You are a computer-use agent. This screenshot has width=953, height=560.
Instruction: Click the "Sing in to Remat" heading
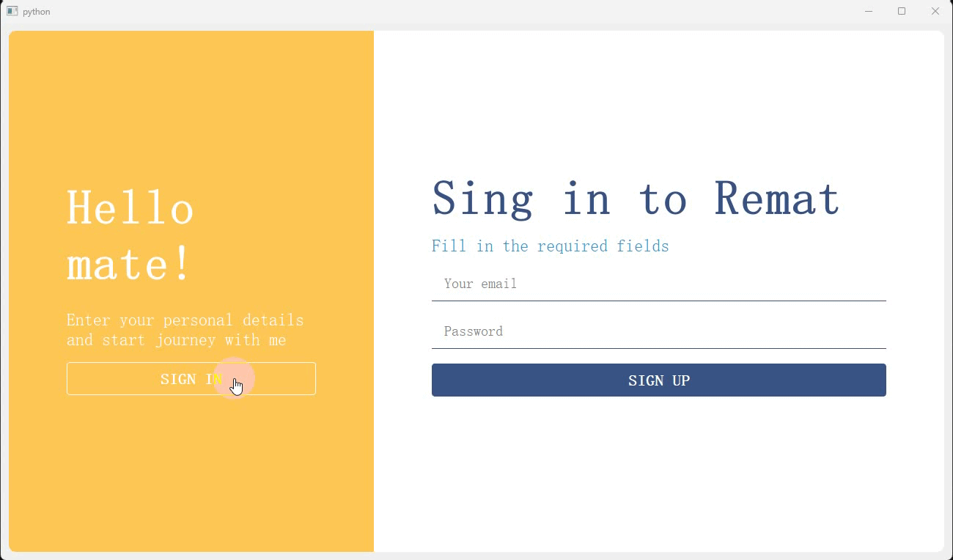pos(636,199)
